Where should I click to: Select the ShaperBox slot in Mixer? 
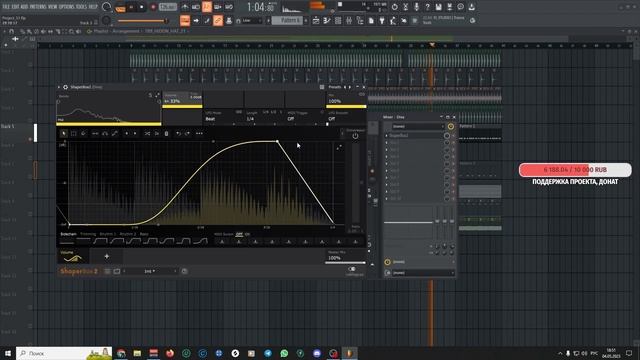(x=414, y=136)
